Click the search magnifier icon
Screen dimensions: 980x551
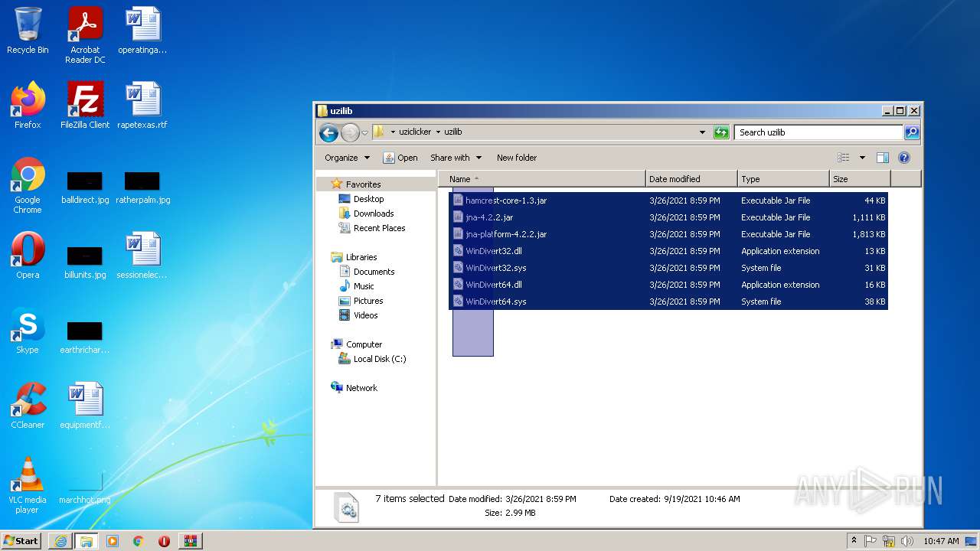pyautogui.click(x=911, y=132)
